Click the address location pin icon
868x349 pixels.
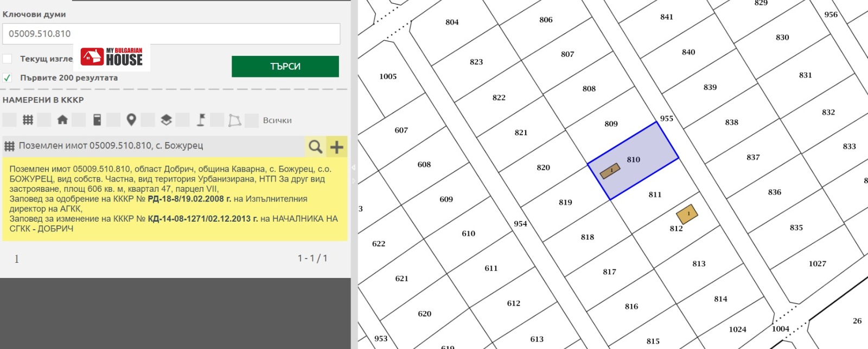pyautogui.click(x=131, y=120)
